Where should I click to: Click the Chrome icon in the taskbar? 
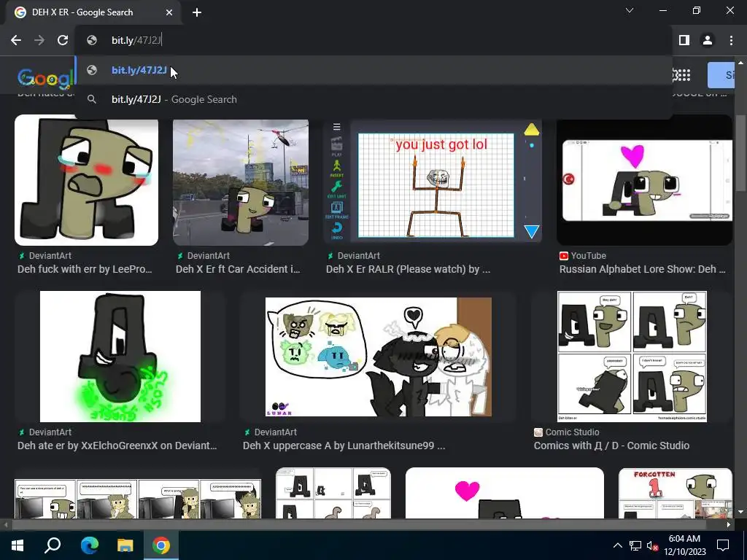[x=161, y=545]
